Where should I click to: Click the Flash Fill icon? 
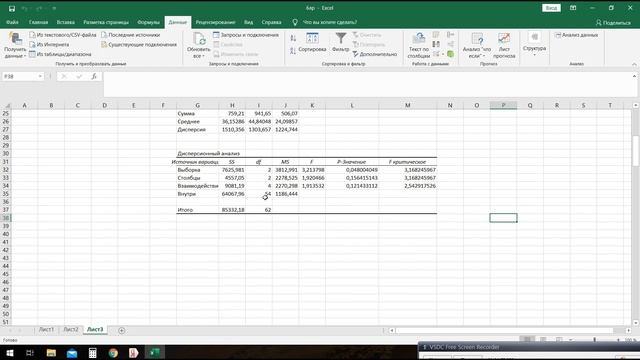(x=436, y=35)
